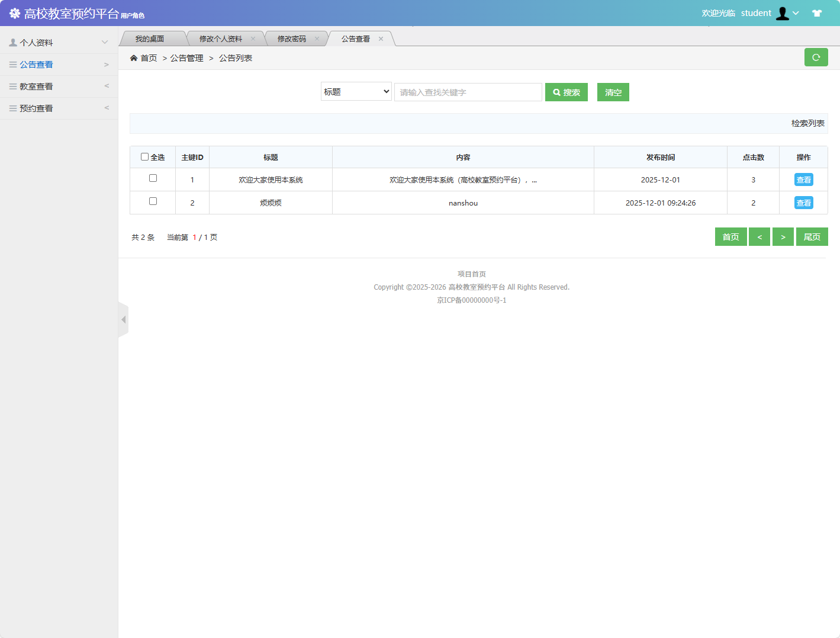This screenshot has height=638, width=840.
Task: Click the home icon in breadcrumb bar
Action: [x=134, y=57]
